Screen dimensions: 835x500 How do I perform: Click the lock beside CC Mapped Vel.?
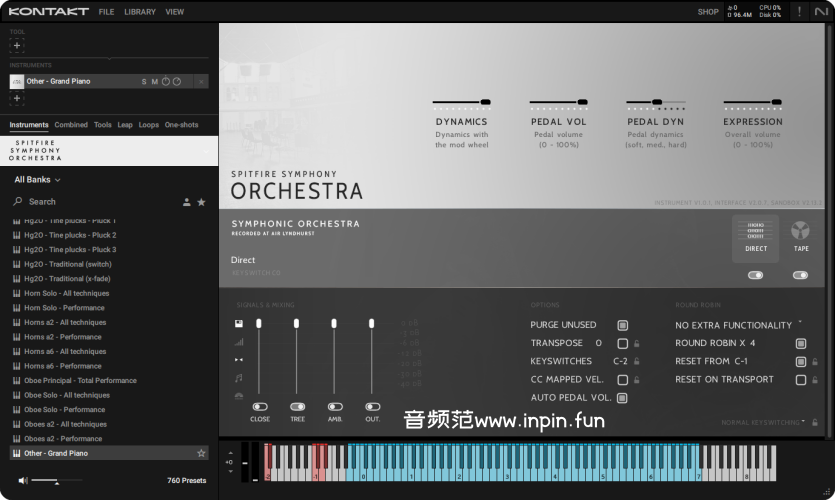(x=636, y=380)
